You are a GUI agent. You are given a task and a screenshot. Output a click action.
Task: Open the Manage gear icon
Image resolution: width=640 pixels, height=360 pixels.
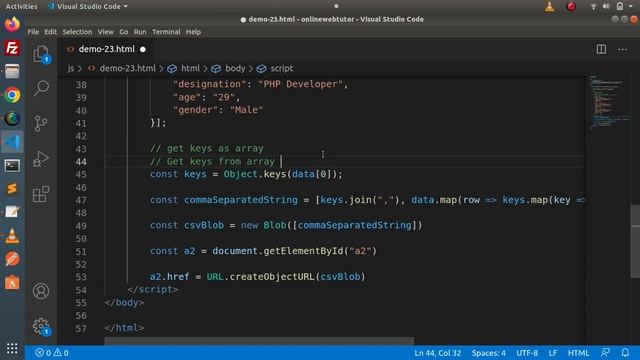pyautogui.click(x=41, y=327)
